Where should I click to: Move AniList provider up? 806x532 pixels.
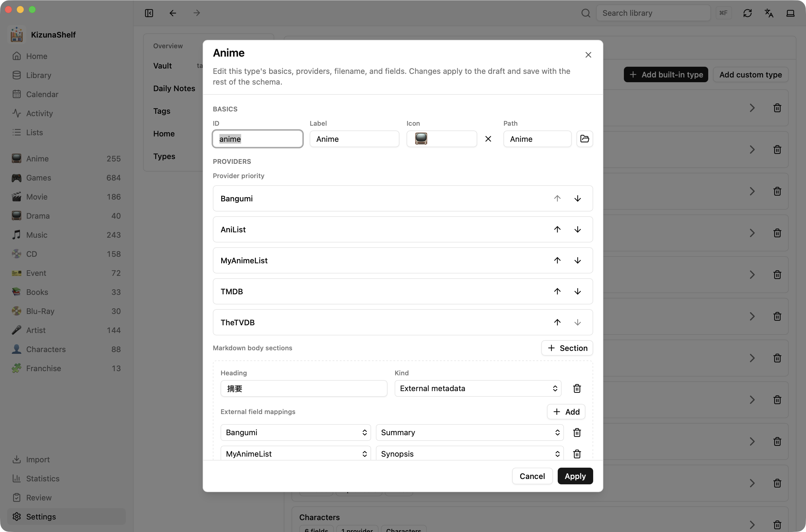[557, 229]
